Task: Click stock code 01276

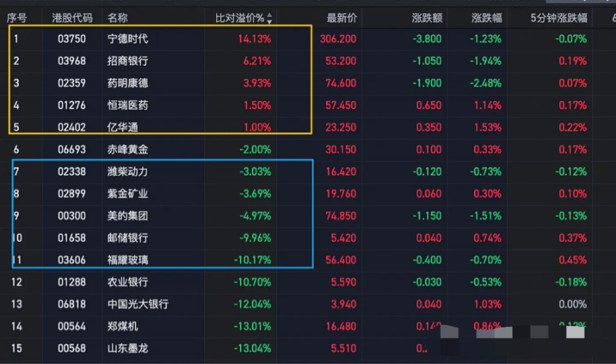Action: pos(72,105)
